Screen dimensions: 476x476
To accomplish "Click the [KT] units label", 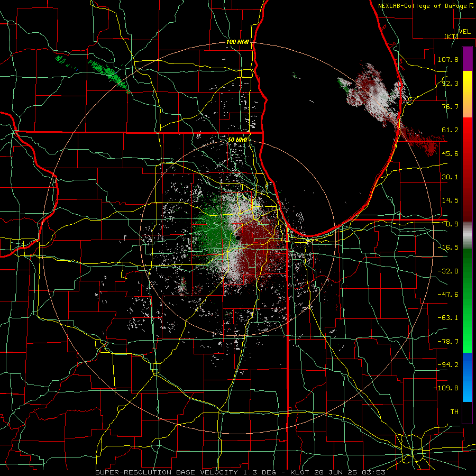I will [x=451, y=36].
